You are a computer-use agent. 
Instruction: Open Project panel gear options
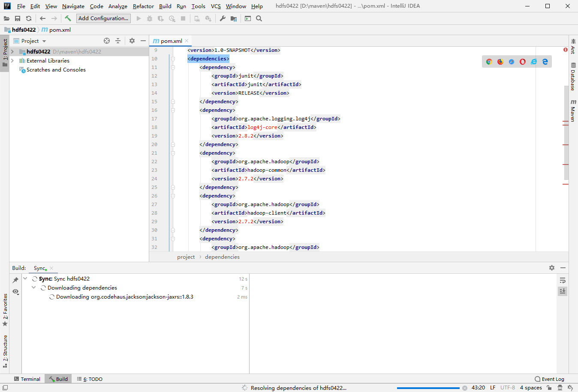[132, 41]
